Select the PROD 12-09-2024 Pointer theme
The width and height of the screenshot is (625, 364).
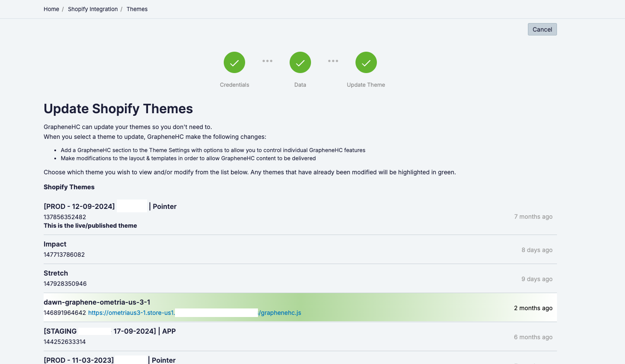pos(300,216)
